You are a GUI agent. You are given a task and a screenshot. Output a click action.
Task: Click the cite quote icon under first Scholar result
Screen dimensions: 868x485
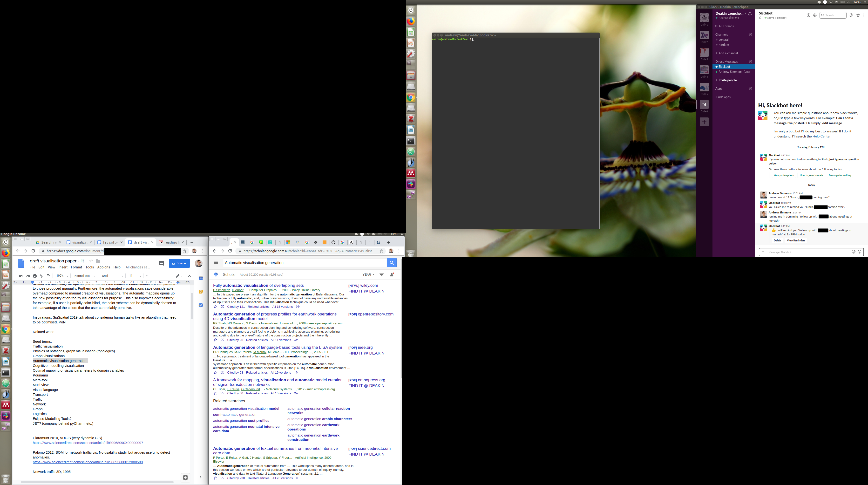(222, 307)
